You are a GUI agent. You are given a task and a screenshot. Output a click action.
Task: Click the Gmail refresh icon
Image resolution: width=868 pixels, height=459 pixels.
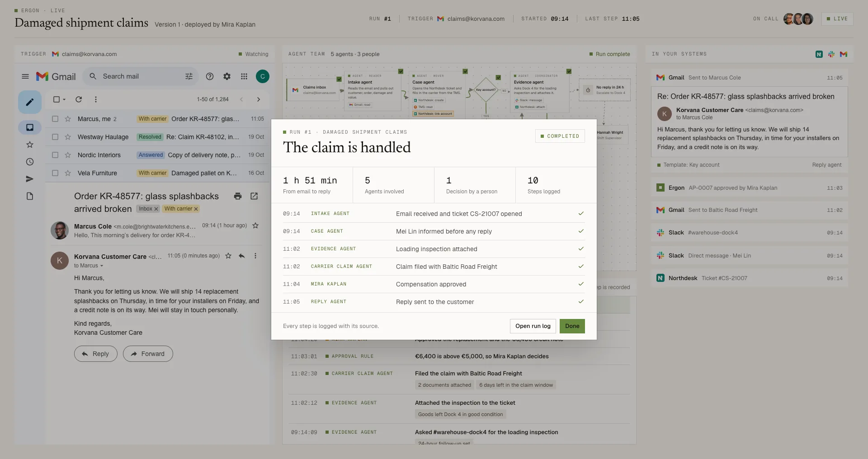pyautogui.click(x=79, y=99)
